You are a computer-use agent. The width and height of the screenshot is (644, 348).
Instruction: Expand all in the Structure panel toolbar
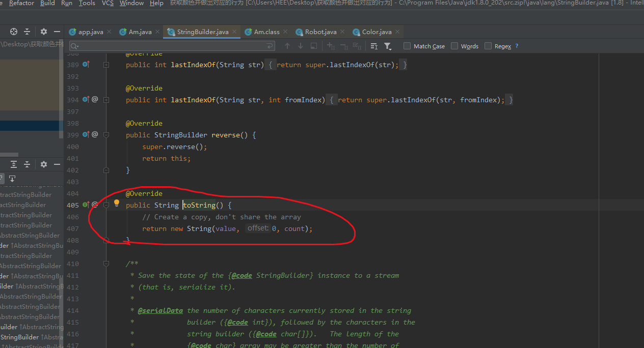[x=14, y=164]
